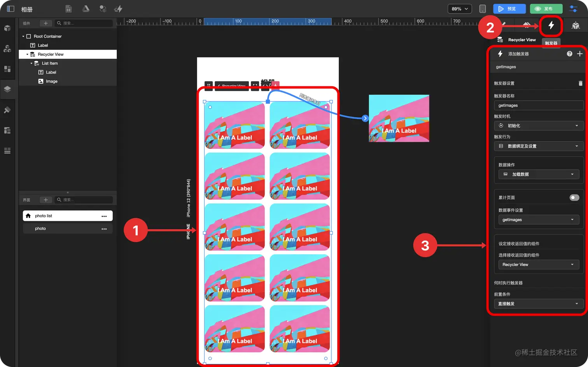This screenshot has width=588, height=367.
Task: Open the 89% zoom dropdown
Action: click(460, 9)
